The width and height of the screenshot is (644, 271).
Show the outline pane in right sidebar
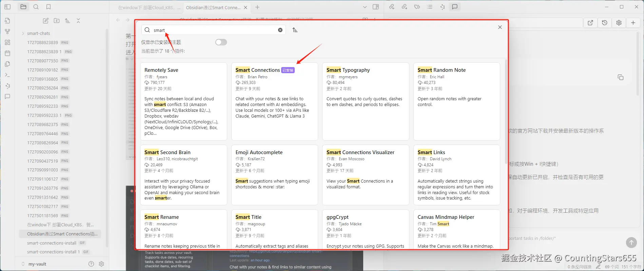click(430, 7)
